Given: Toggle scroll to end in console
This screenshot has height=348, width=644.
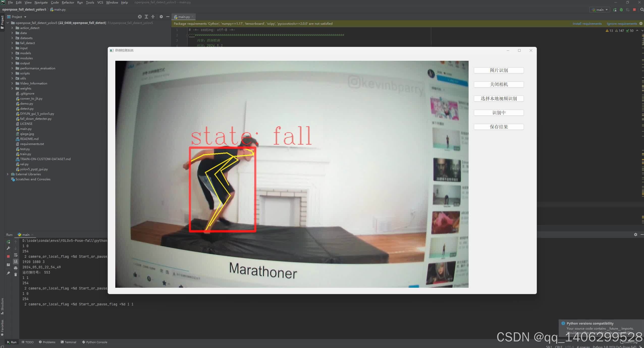Looking at the screenshot, I should [16, 261].
